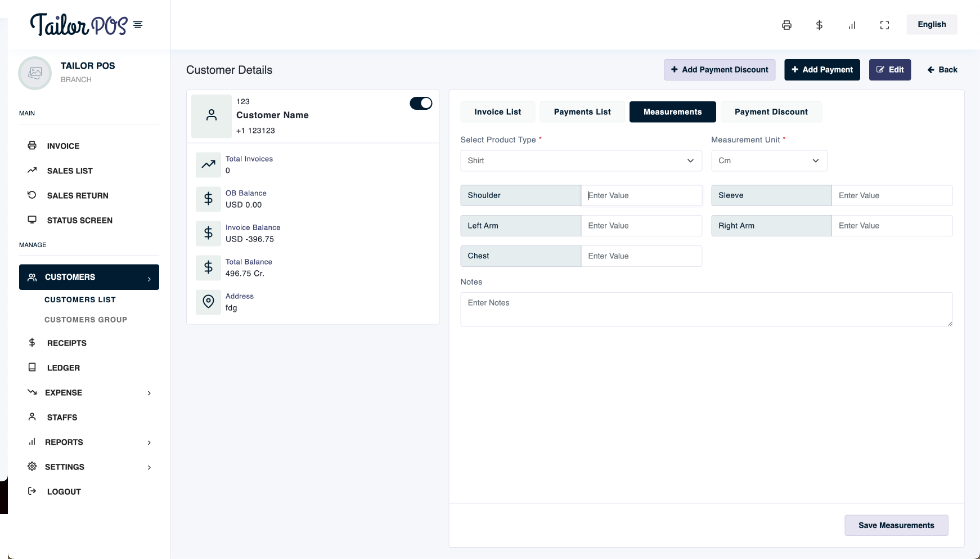Click the Shoulder value input field
The image size is (980, 559).
coord(641,195)
